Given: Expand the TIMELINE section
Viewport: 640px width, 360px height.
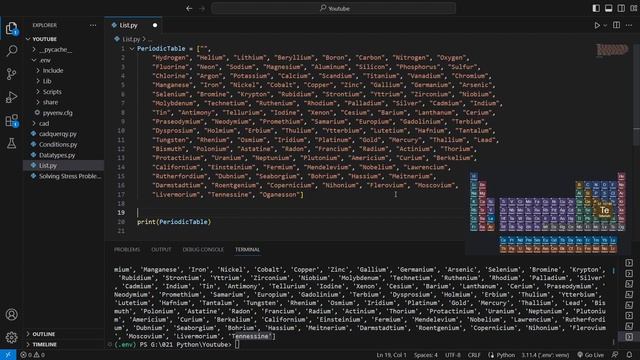Looking at the screenshot, I should point(44,344).
